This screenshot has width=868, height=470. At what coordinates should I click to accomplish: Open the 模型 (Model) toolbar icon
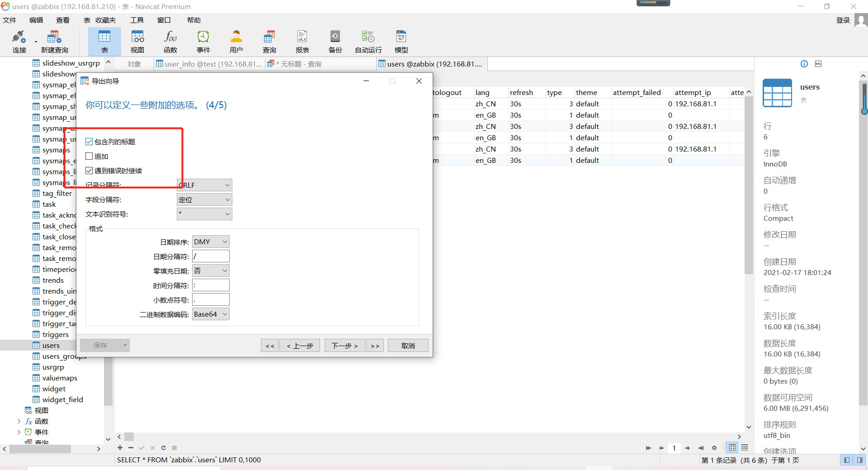[x=401, y=41]
